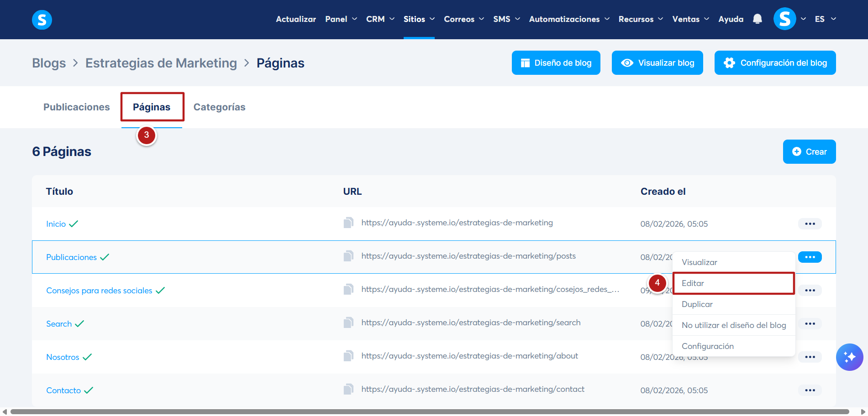The height and width of the screenshot is (416, 868).
Task: Expand the CRM menu
Action: pyautogui.click(x=380, y=19)
